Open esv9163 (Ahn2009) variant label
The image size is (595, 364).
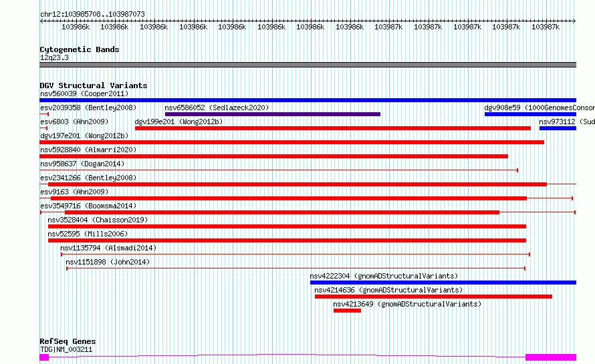point(74,192)
